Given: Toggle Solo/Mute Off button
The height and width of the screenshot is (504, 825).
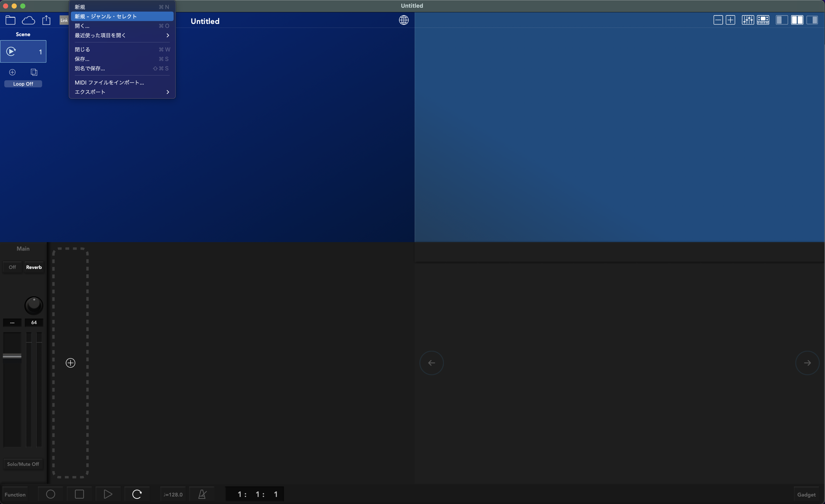Looking at the screenshot, I should (23, 464).
